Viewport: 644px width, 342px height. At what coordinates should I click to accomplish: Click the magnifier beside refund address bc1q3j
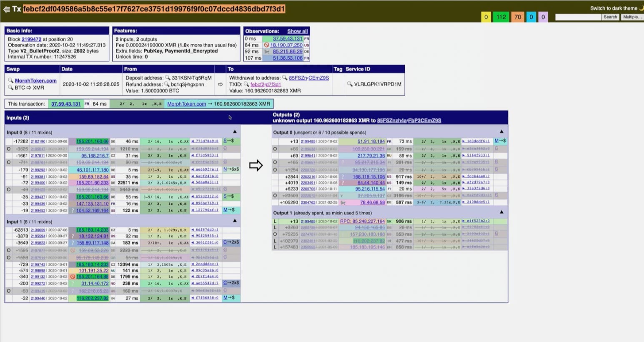coord(167,84)
